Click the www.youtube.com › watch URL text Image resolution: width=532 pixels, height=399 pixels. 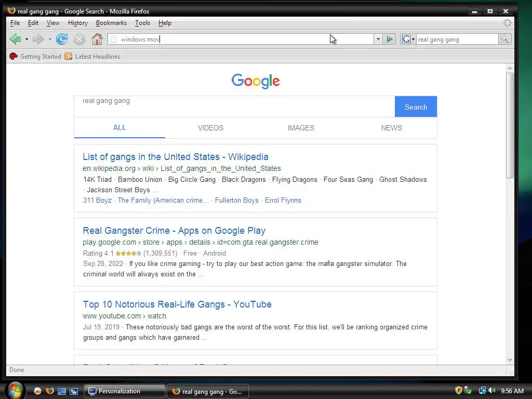[125, 316]
